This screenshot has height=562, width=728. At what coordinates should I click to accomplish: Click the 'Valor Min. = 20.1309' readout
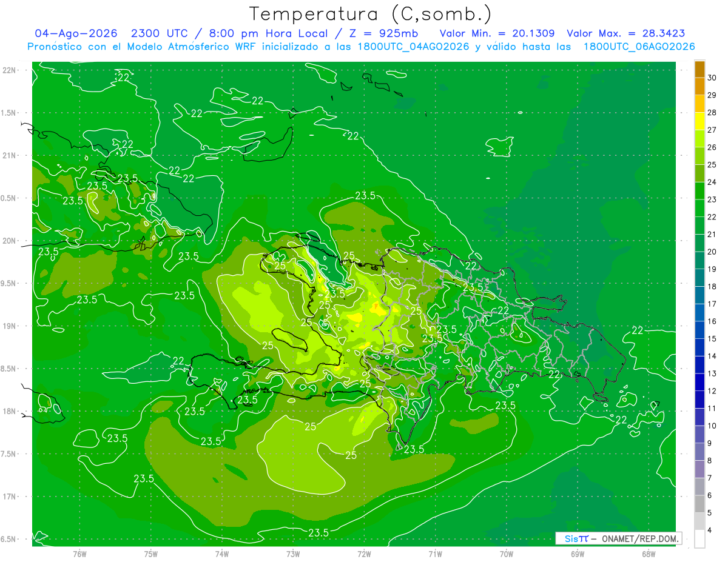point(497,33)
